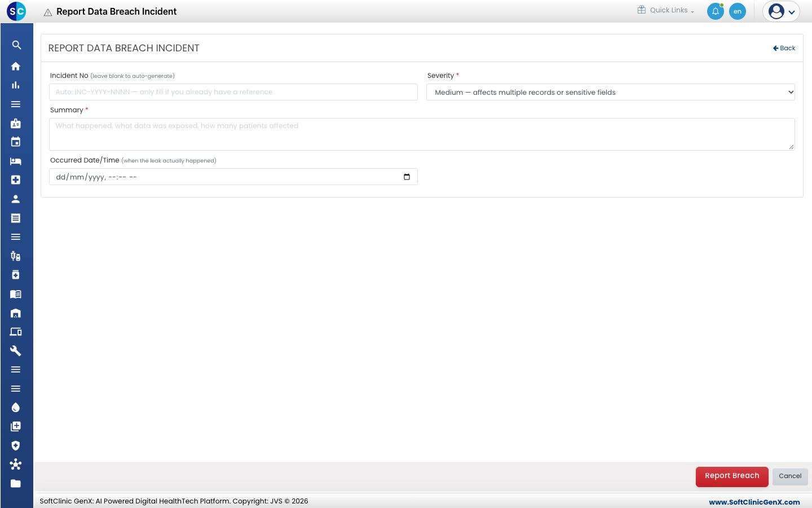
Task: Open the warehouse store icon
Action: pos(16,313)
